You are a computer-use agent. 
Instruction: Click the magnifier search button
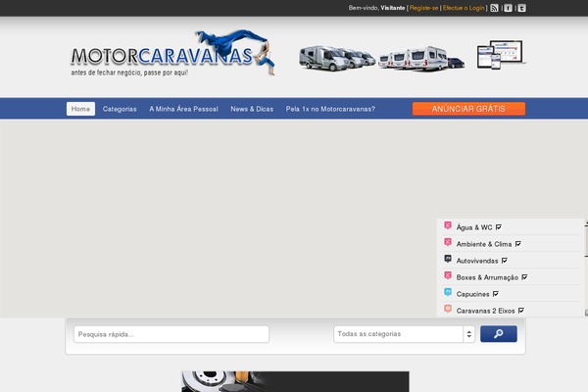(x=499, y=334)
